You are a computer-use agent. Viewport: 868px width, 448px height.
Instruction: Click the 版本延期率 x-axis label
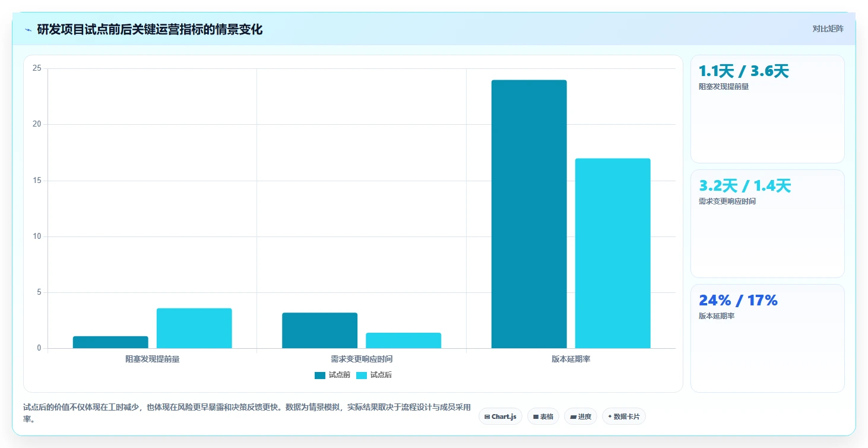tap(571, 359)
